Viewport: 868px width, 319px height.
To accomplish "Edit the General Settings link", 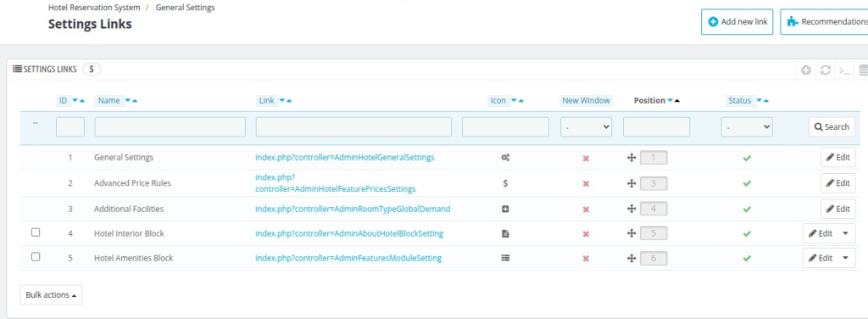I will [x=838, y=157].
